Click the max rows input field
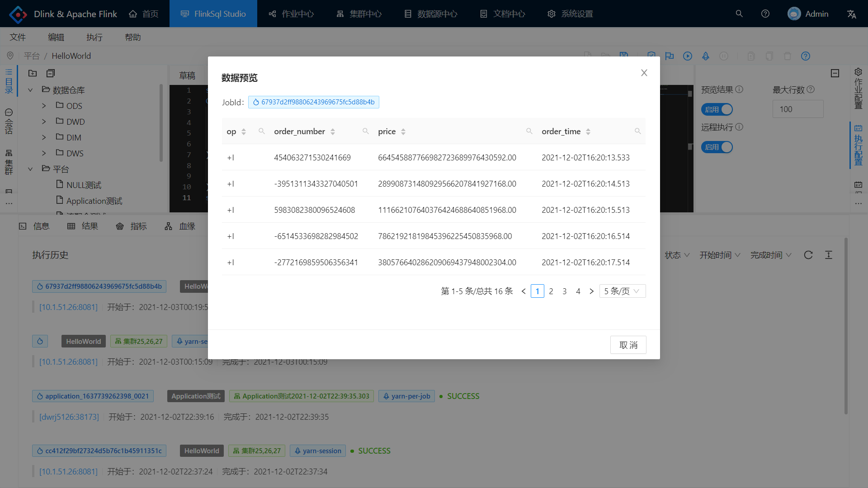Viewport: 868px width, 488px height. click(797, 109)
